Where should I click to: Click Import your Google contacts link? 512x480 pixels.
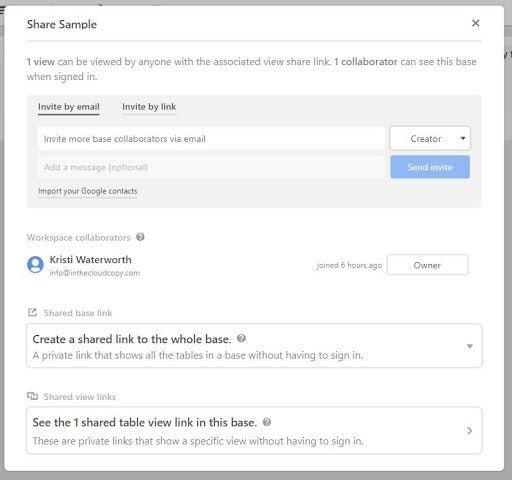(x=88, y=191)
